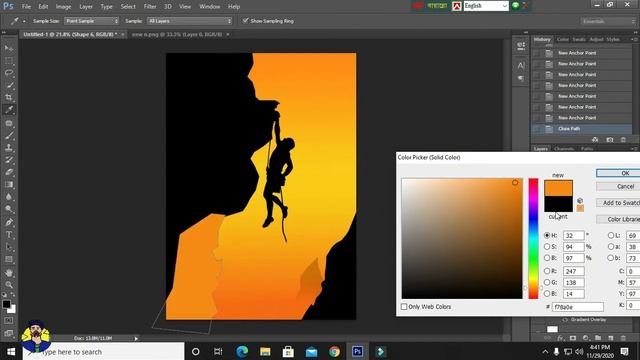Viewport: 640px width, 360px height.
Task: Click the foreground color swatch in toolbar
Action: coord(6,304)
